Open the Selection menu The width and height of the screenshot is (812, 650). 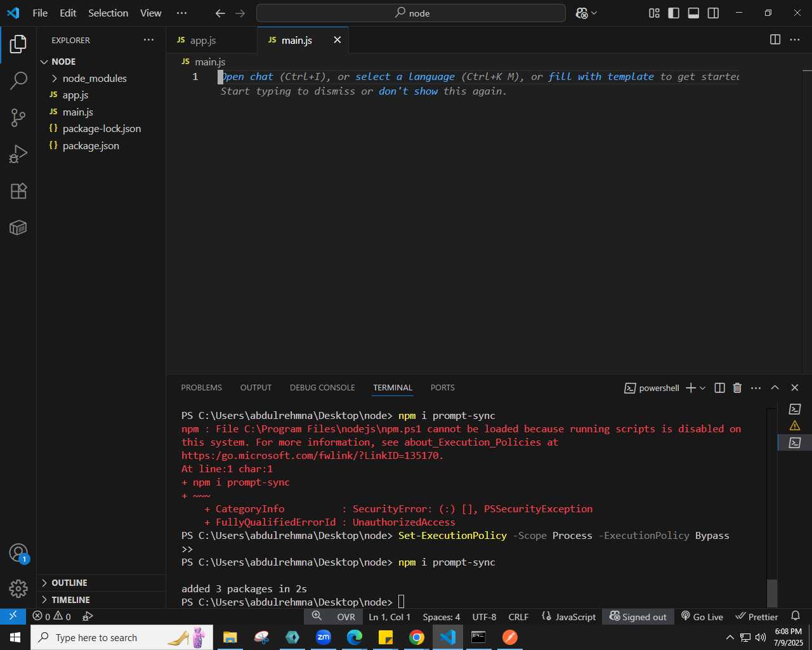click(108, 13)
